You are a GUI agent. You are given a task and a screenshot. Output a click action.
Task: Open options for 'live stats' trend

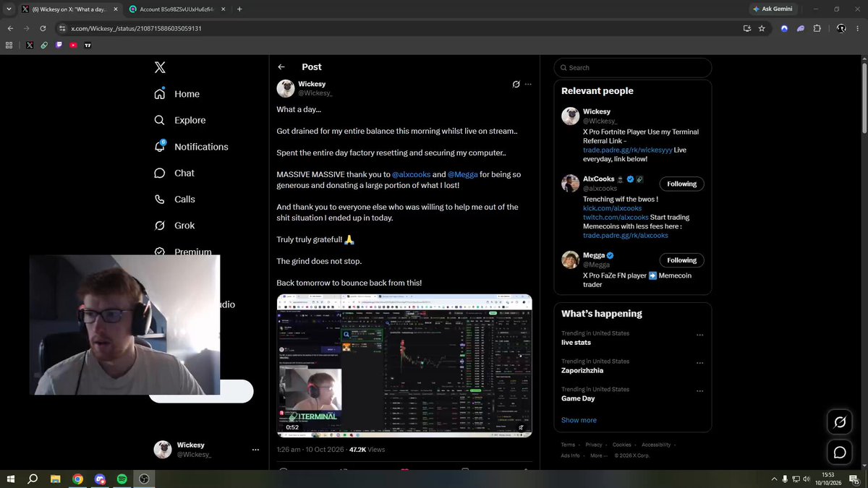click(x=699, y=335)
